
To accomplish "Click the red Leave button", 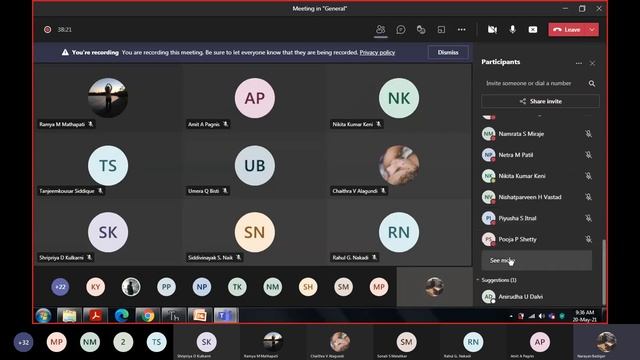I will click(x=567, y=29).
